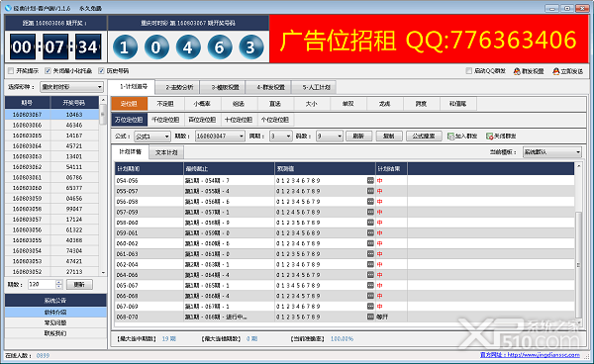
Task: Click the 期数 120 input field
Action: pos(42,285)
